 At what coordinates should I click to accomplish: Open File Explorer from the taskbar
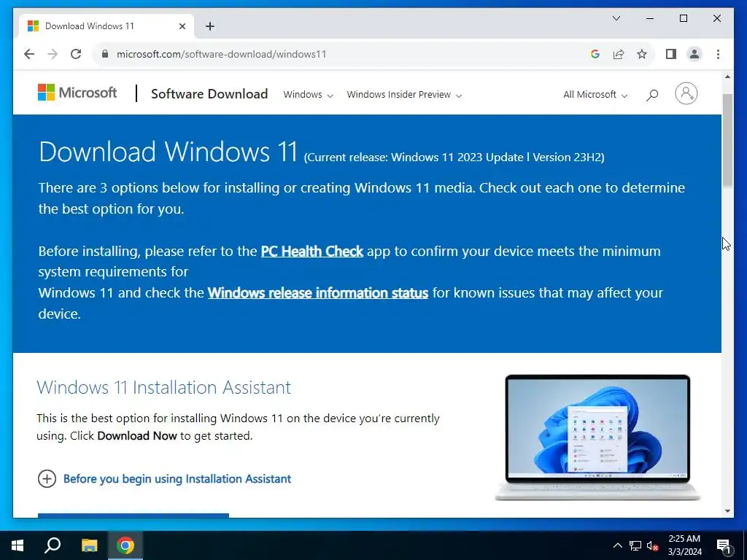coord(89,545)
